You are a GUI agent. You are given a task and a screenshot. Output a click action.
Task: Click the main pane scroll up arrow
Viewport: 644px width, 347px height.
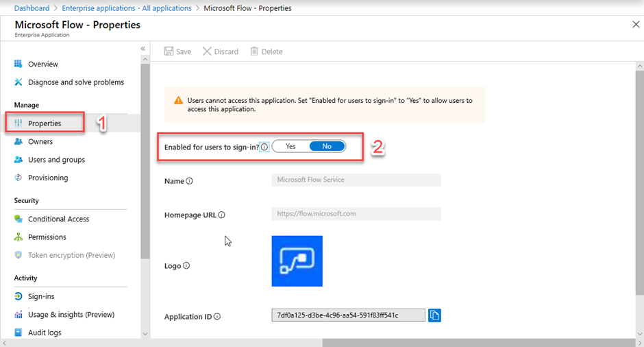click(640, 66)
